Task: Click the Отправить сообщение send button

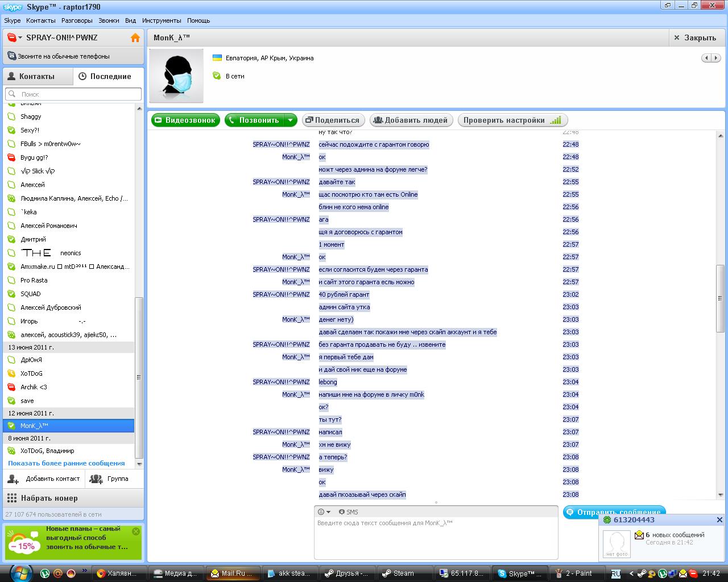Action: point(614,512)
